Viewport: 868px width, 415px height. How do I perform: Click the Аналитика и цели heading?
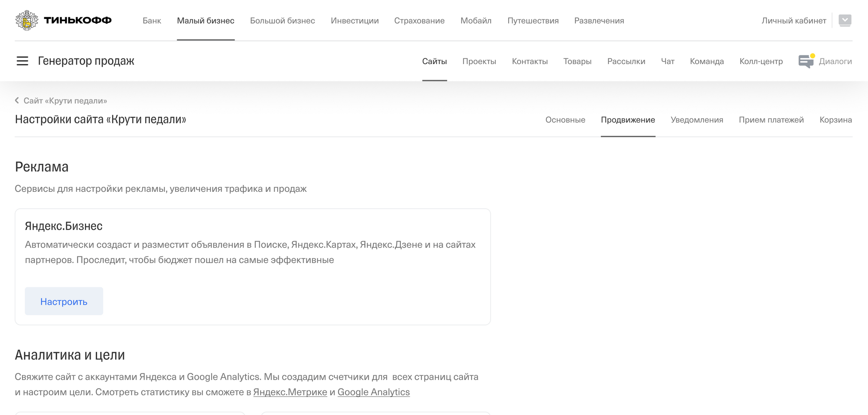(70, 354)
